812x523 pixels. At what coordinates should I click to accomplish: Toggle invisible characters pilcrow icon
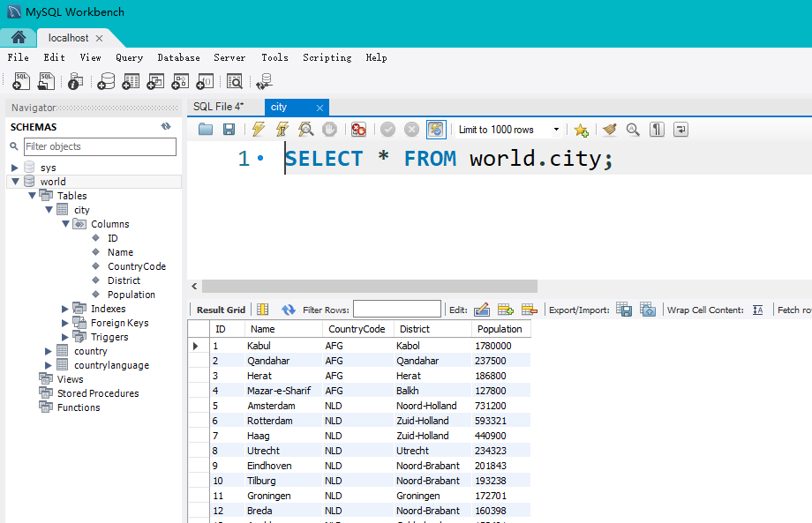click(657, 130)
